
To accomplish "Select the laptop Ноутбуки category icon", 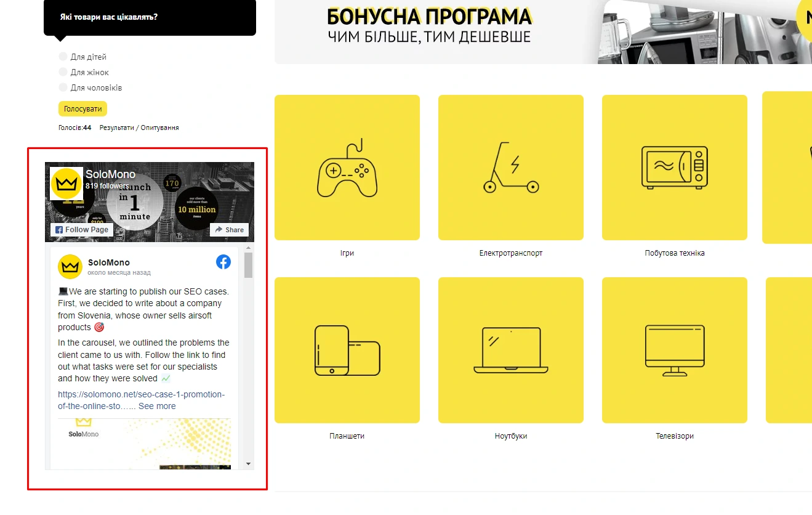I will click(x=511, y=350).
